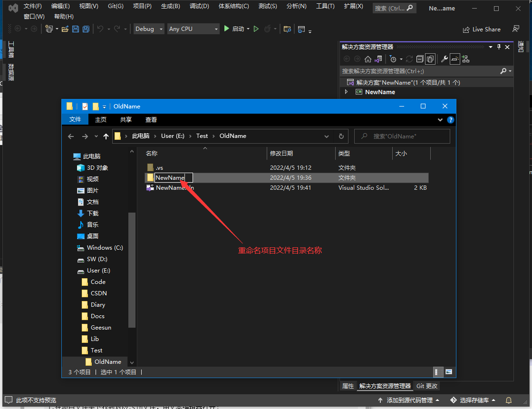Click the Refresh icon in Solution Explorer
This screenshot has width=532, height=409.
tap(409, 59)
